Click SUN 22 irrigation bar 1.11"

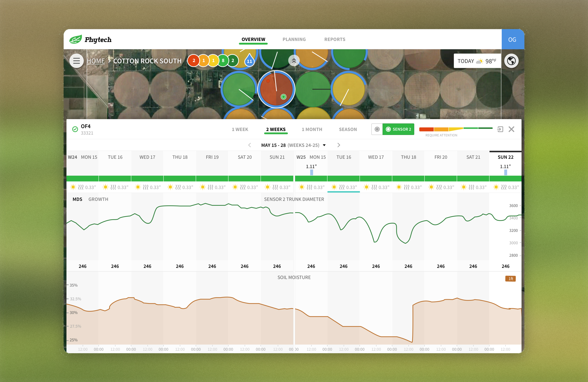coord(506,172)
